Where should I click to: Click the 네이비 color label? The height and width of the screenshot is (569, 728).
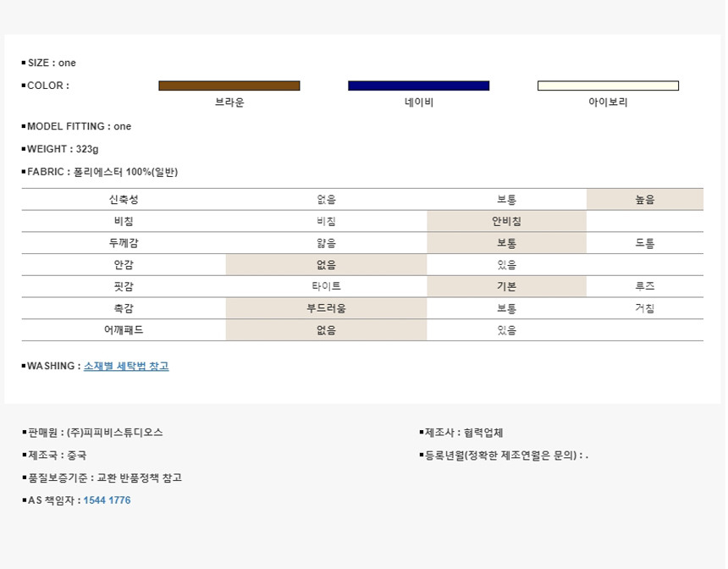418,102
